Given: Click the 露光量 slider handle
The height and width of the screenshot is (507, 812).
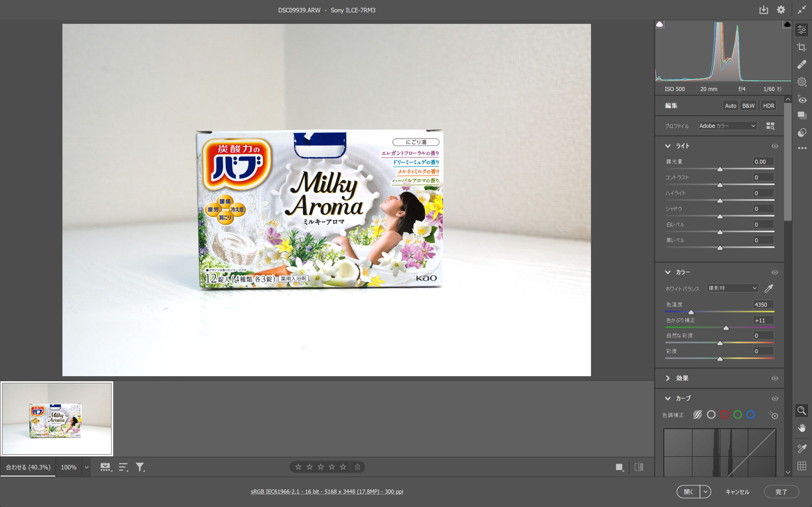Looking at the screenshot, I should [720, 169].
